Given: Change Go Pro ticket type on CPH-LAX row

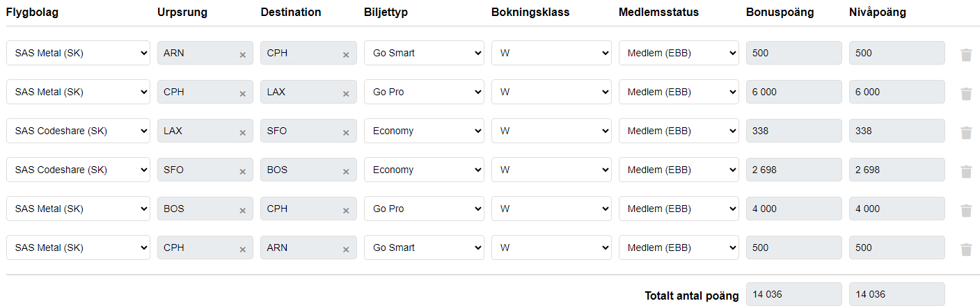Looking at the screenshot, I should [423, 92].
